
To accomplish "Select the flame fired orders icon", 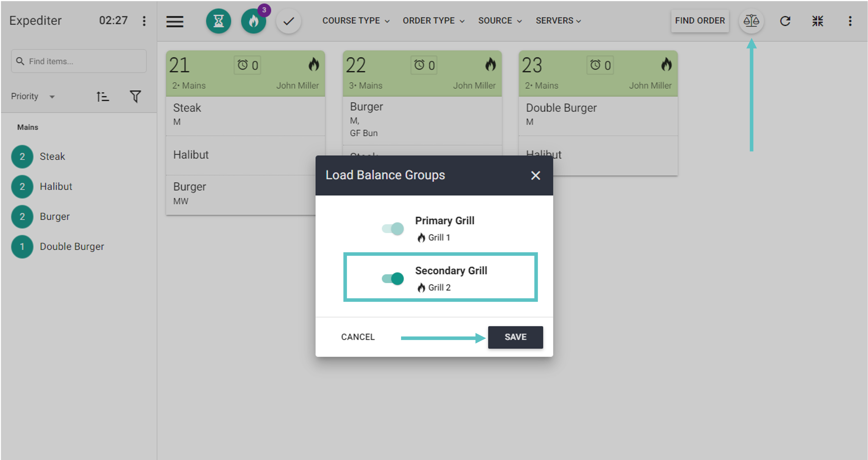I will coord(254,21).
